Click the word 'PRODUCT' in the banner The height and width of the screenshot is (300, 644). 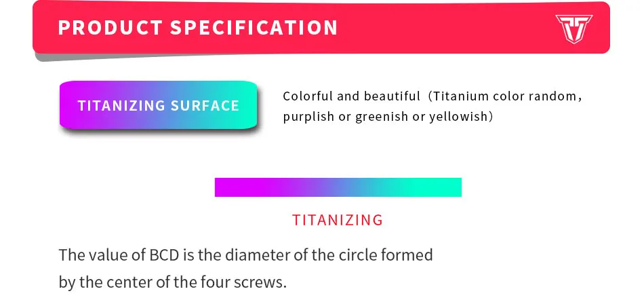(110, 28)
